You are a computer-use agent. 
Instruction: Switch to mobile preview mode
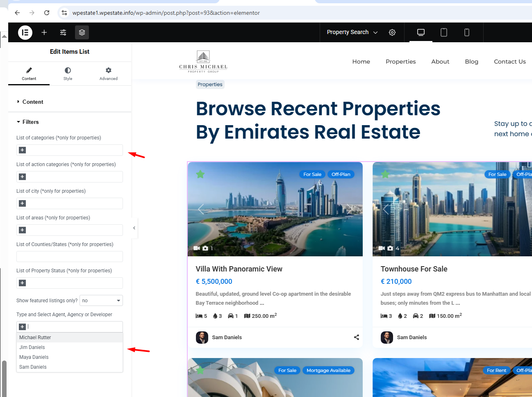pyautogui.click(x=466, y=32)
